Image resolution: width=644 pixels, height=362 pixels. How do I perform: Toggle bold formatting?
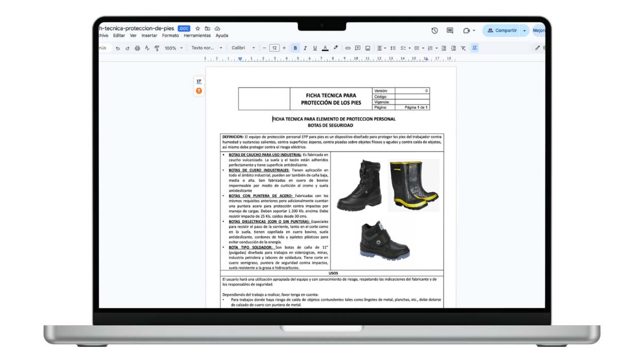point(295,48)
